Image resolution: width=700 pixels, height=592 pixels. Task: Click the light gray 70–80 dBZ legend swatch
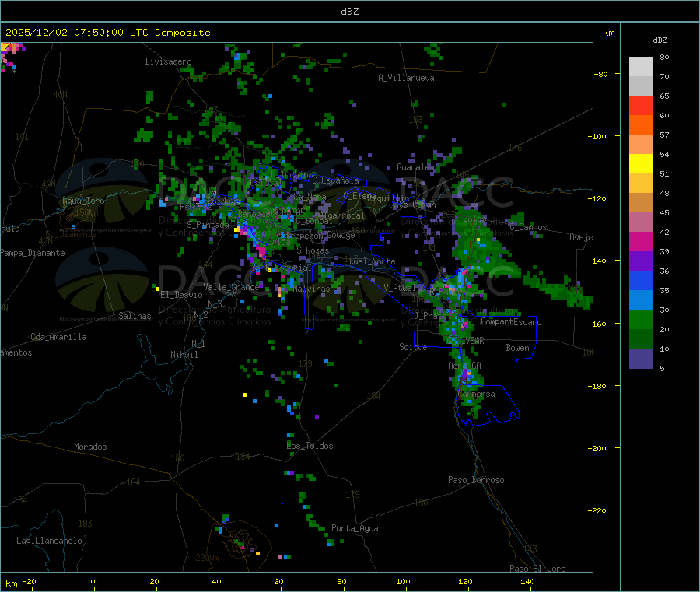pyautogui.click(x=641, y=67)
